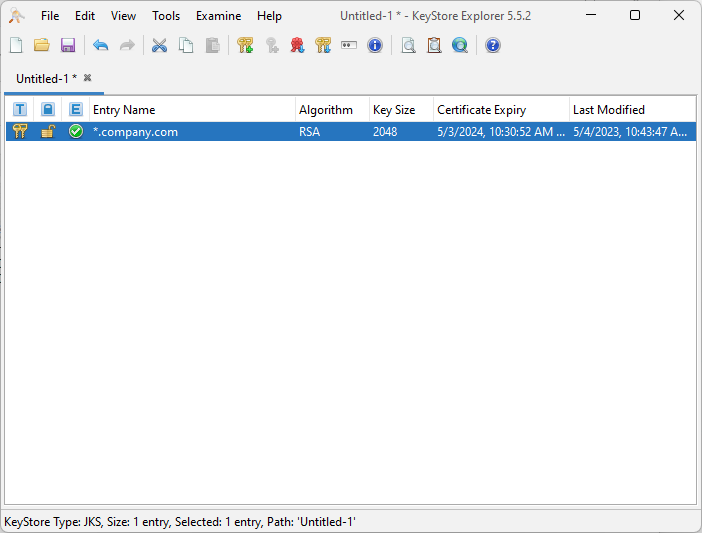This screenshot has width=702, height=533.
Task: Sort entries by the Certificate Expiry column
Action: pos(500,110)
